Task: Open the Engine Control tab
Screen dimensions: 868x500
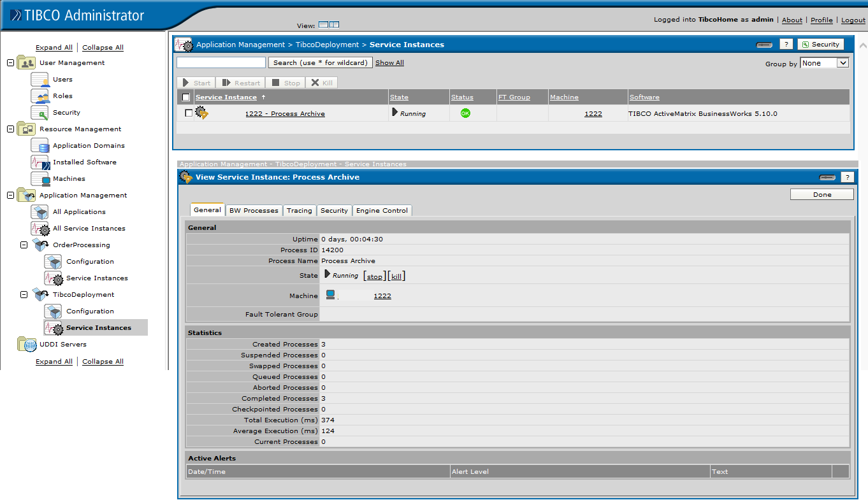Action: tap(382, 210)
